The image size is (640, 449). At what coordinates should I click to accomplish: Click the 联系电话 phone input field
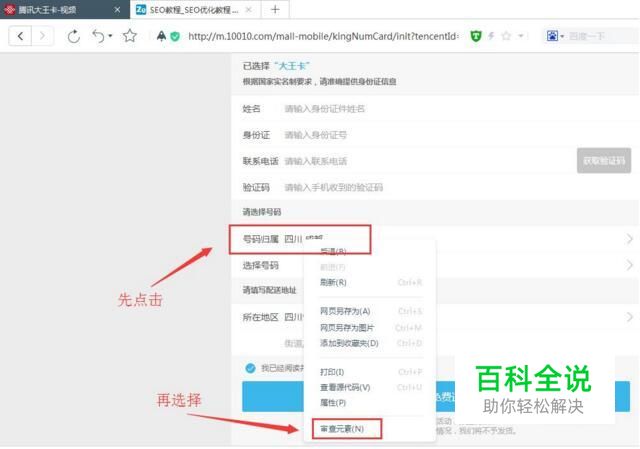pos(429,161)
